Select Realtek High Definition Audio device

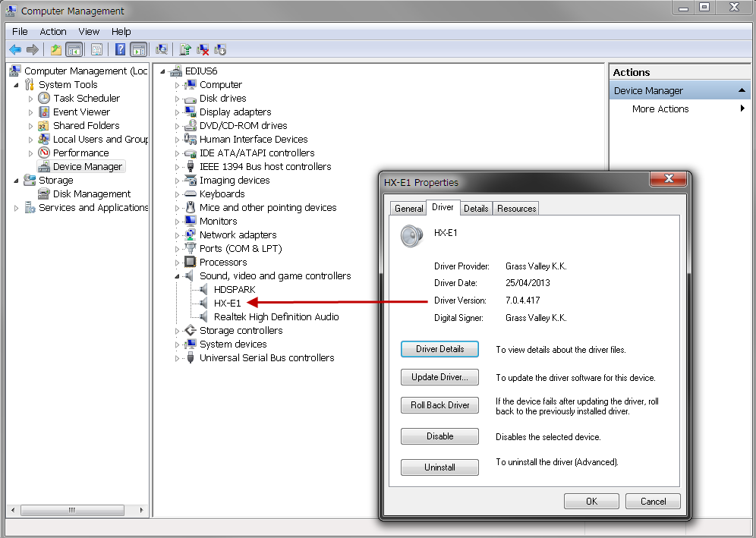point(276,317)
